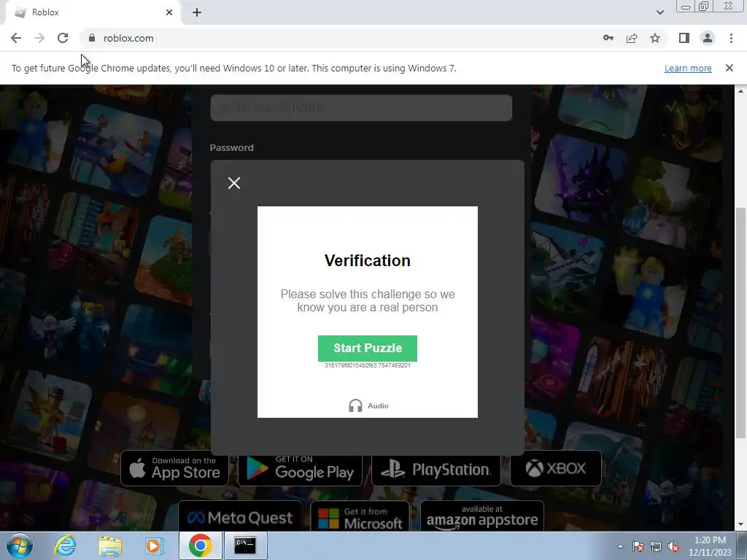Open the Windows Start menu
This screenshot has width=747, height=560.
(x=20, y=545)
